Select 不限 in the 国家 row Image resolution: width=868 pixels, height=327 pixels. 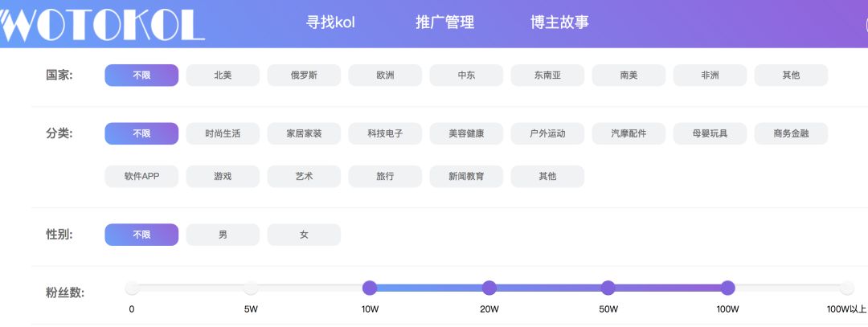click(x=141, y=76)
